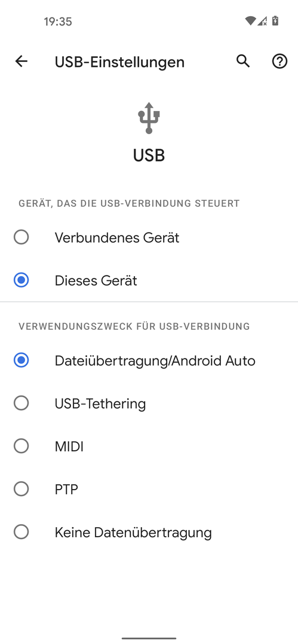This screenshot has height=644, width=298.
Task: Choose Dateiübertragung/Android Auto radio option
Action: point(21,361)
